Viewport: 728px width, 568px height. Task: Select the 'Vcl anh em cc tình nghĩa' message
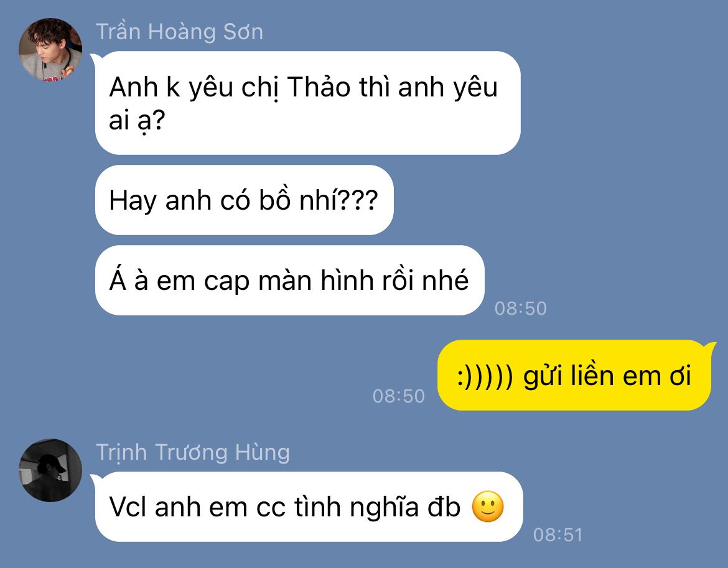click(x=309, y=507)
